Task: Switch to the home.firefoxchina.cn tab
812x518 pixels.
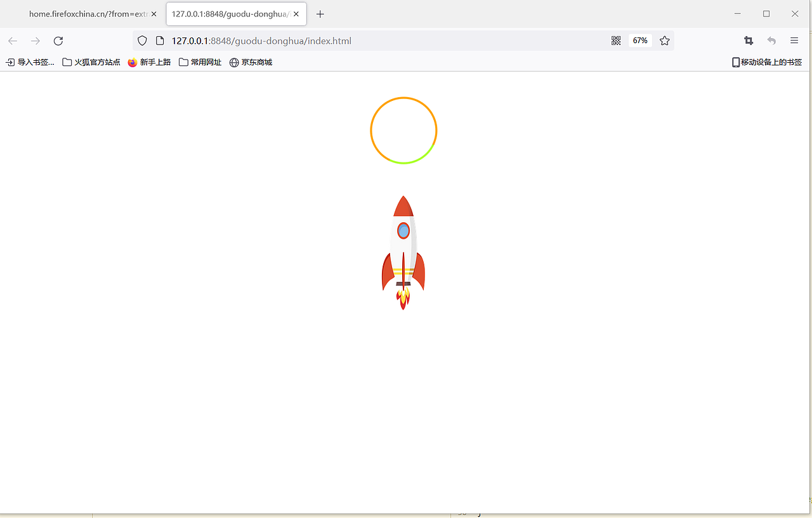Action: point(88,14)
